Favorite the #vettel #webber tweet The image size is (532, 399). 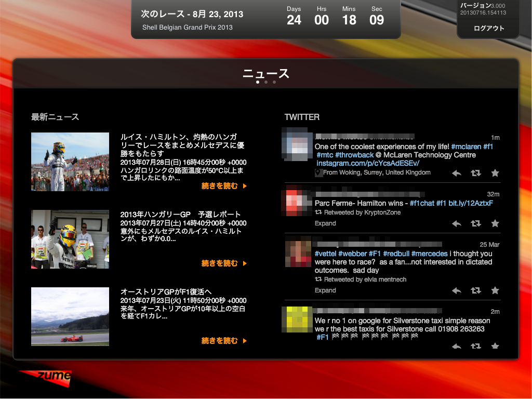pyautogui.click(x=495, y=290)
